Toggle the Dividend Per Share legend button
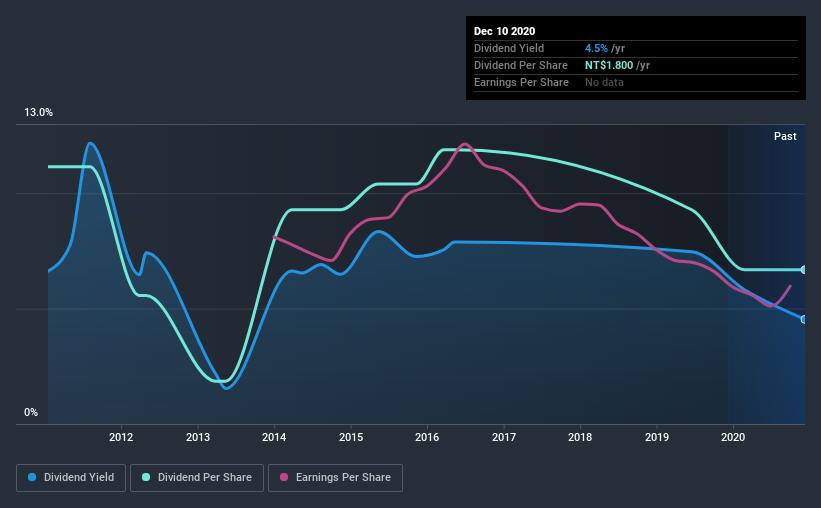The width and height of the screenshot is (821, 508). [197, 478]
